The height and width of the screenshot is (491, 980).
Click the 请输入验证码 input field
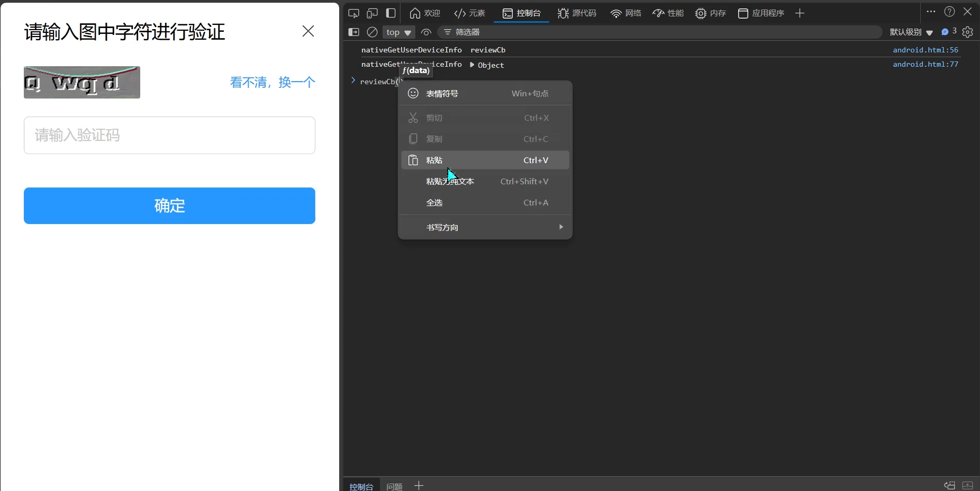[x=169, y=136]
